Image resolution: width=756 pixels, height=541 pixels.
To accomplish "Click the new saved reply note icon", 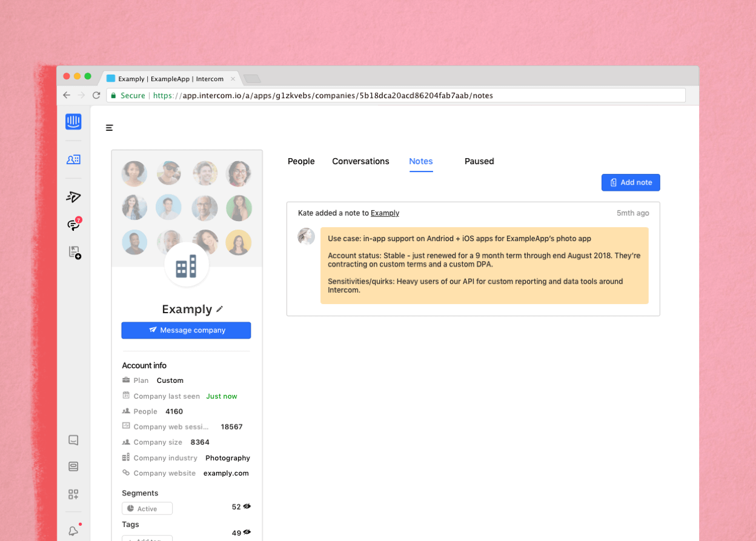I will (x=73, y=253).
